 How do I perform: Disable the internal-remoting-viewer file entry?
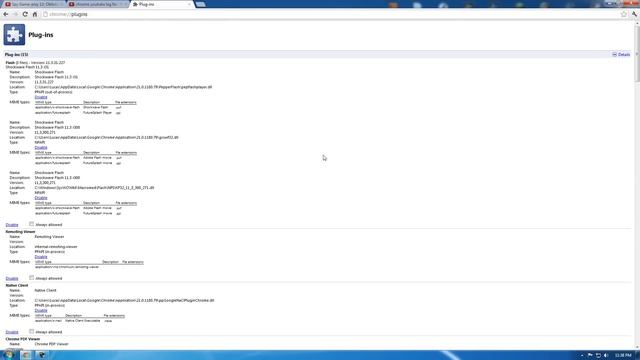41,257
